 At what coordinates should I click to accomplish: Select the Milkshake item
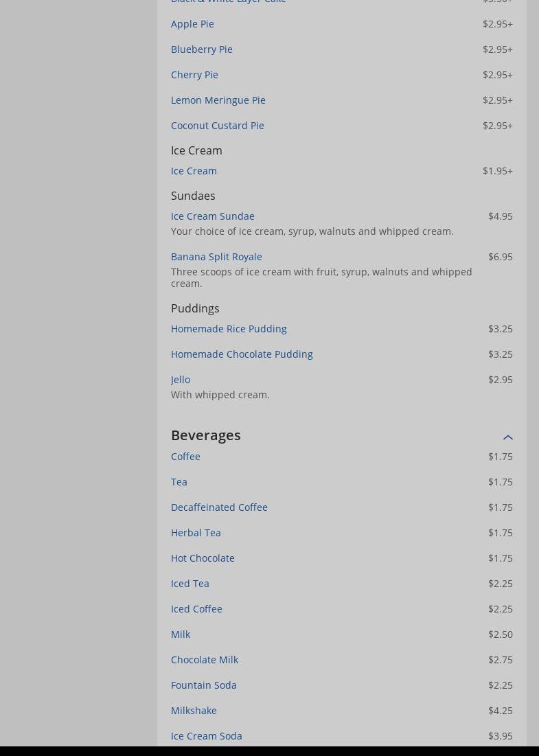pos(194,711)
